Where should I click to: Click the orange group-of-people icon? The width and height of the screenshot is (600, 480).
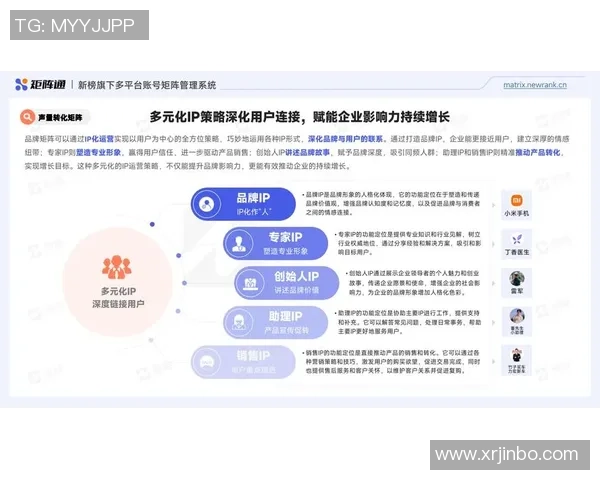click(x=117, y=267)
